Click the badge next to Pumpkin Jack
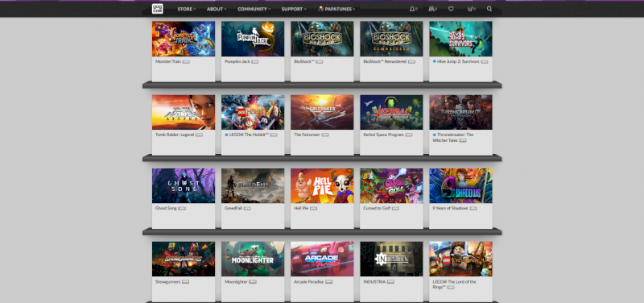Image resolution: width=644 pixels, height=303 pixels. click(x=254, y=62)
